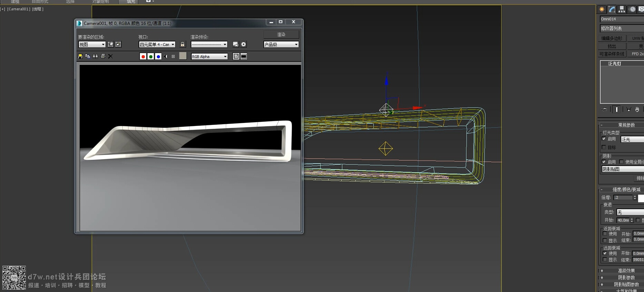Toggle the green channel display
This screenshot has width=644, height=292.
click(x=151, y=56)
